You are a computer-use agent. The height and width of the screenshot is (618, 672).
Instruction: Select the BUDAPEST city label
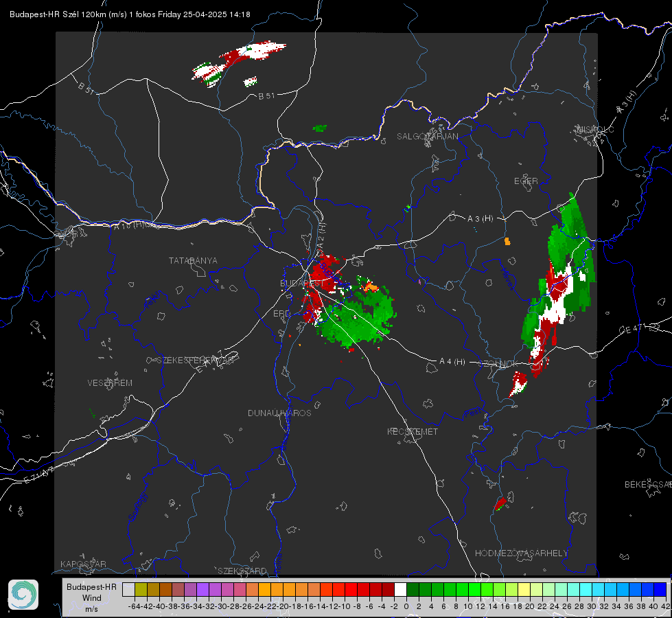302,284
